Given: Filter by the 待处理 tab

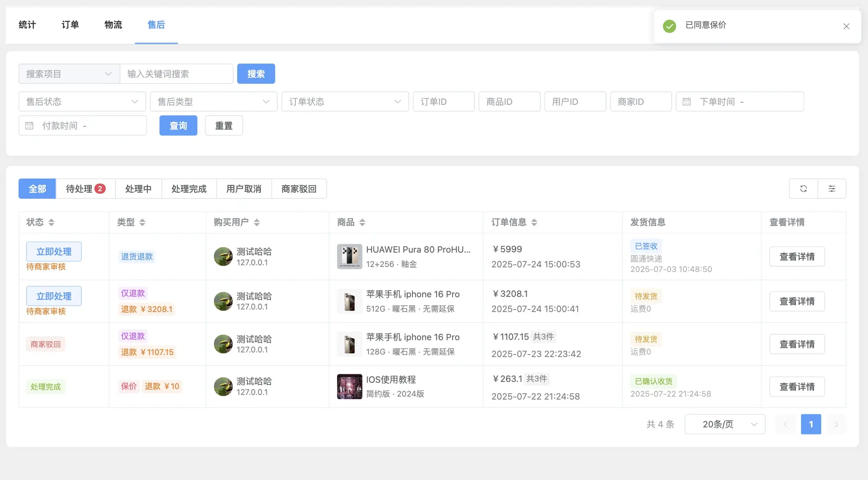Looking at the screenshot, I should pos(85,189).
